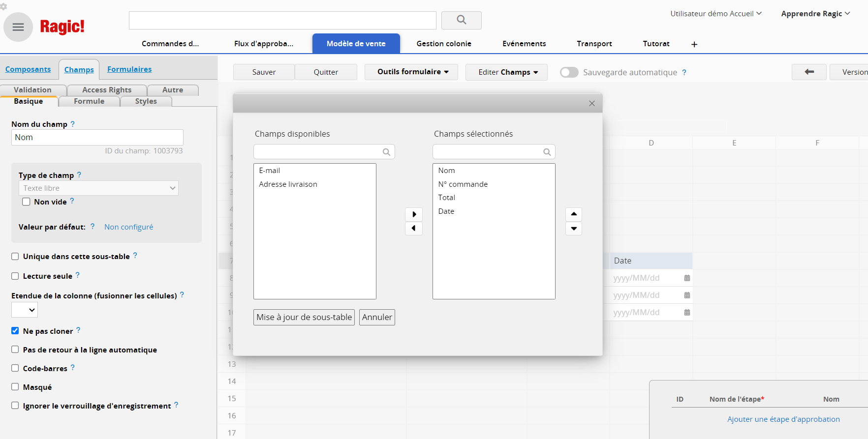Image resolution: width=868 pixels, height=439 pixels.
Task: Enable the Lecture seule checkbox
Action: coord(15,276)
